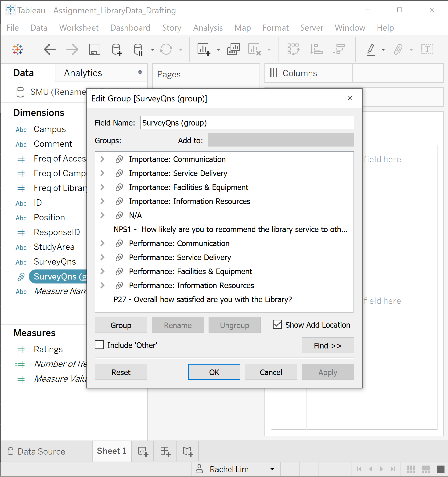448x477 pixels.
Task: Click the Save workbook icon
Action: [x=94, y=50]
